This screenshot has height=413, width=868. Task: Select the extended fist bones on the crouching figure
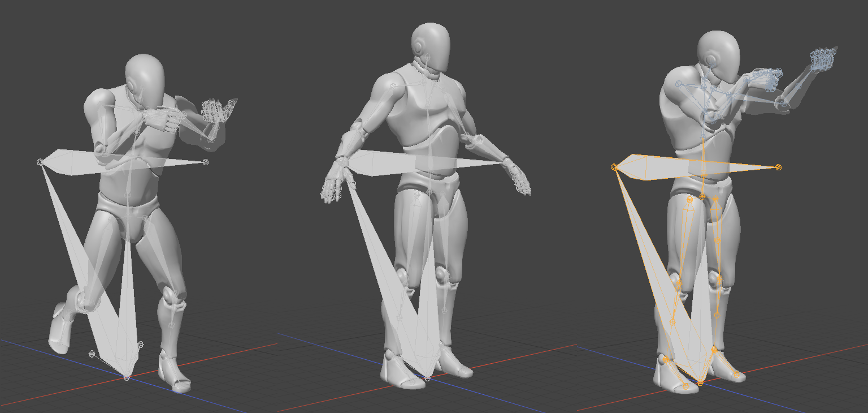(213, 111)
